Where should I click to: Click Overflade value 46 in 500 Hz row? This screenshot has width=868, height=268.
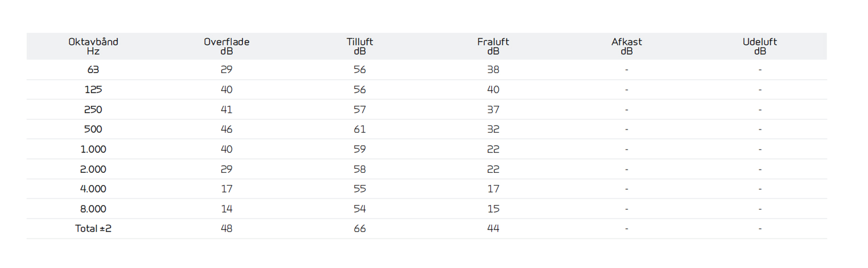point(226,129)
